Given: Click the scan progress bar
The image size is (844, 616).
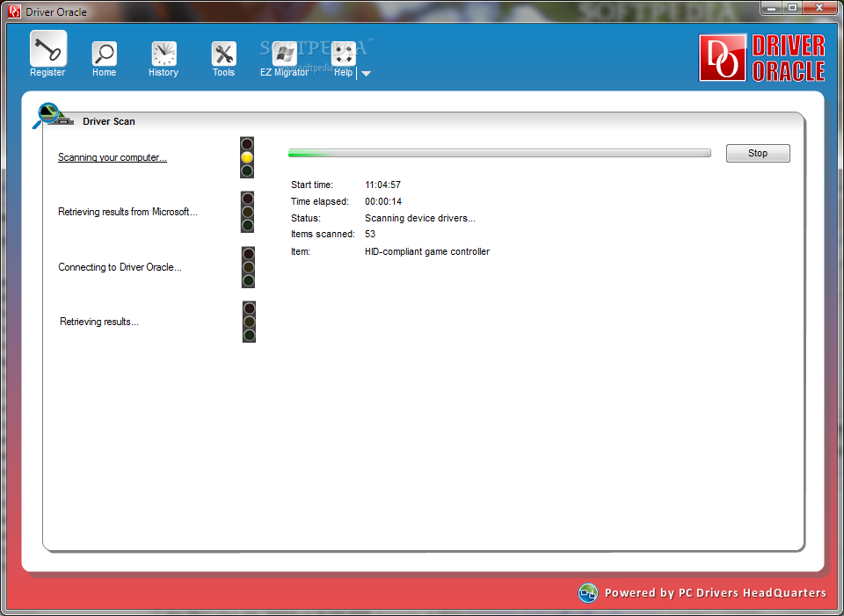Looking at the screenshot, I should coord(499,153).
